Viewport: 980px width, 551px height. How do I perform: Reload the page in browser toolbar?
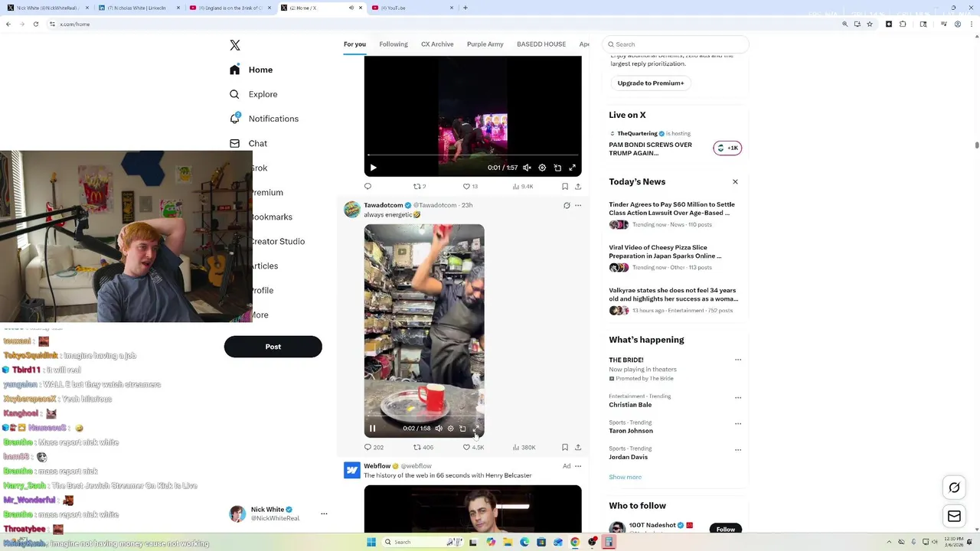[35, 24]
